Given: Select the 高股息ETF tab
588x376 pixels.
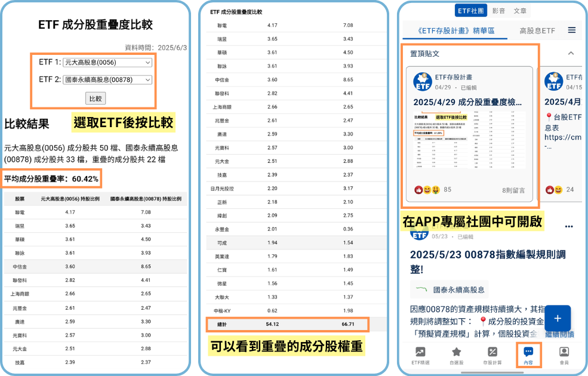Looking at the screenshot, I should point(537,31).
